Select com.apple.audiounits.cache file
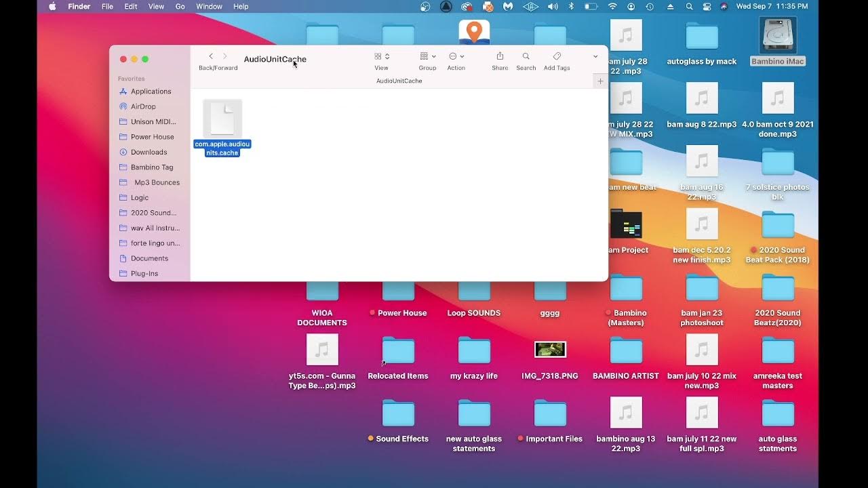The width and height of the screenshot is (868, 488). pyautogui.click(x=222, y=128)
